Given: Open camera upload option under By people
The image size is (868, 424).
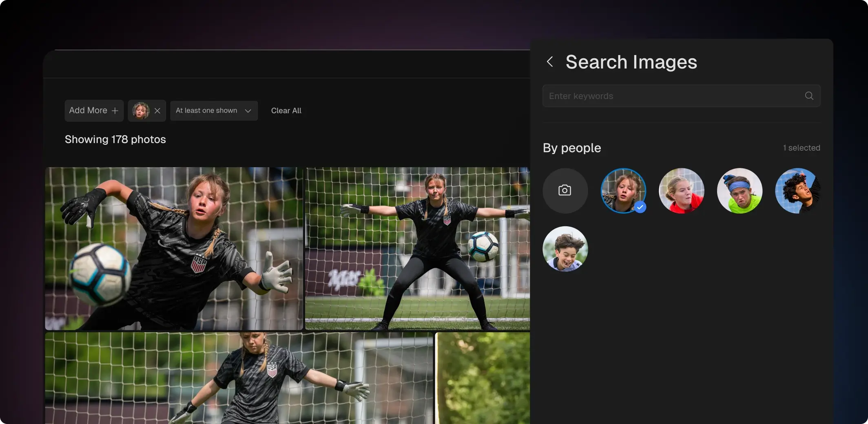Looking at the screenshot, I should coord(565,190).
